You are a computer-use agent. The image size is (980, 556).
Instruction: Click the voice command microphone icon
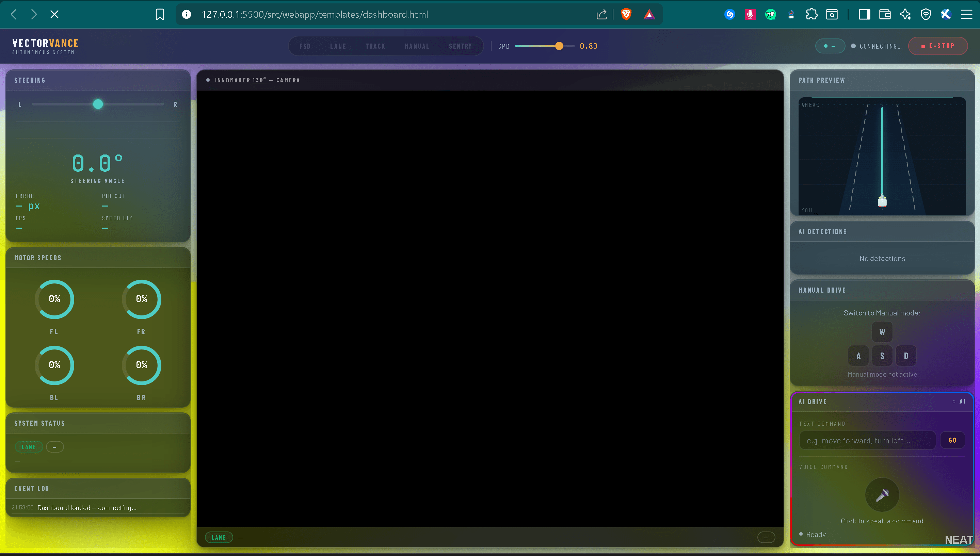point(882,495)
